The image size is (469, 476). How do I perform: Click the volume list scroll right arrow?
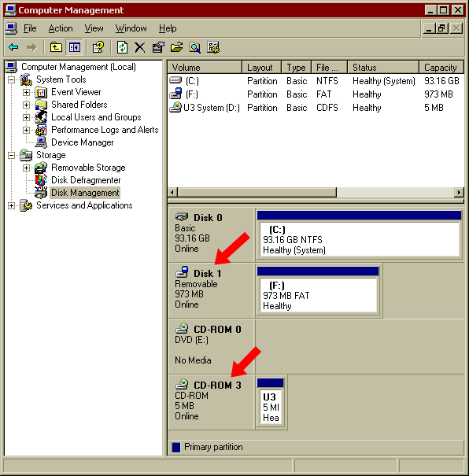click(459, 192)
